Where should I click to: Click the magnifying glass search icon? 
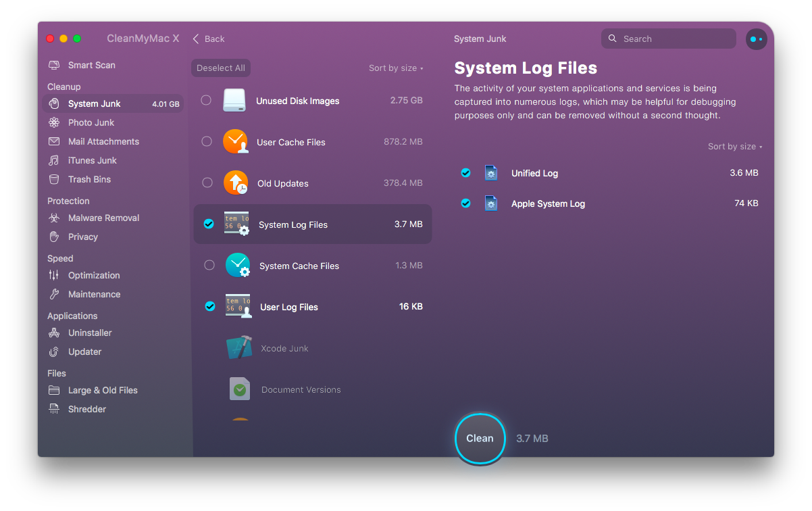pos(613,39)
